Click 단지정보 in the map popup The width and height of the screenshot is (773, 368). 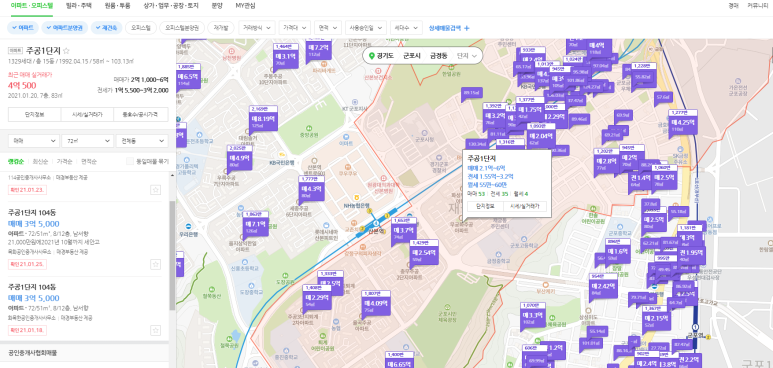point(485,206)
